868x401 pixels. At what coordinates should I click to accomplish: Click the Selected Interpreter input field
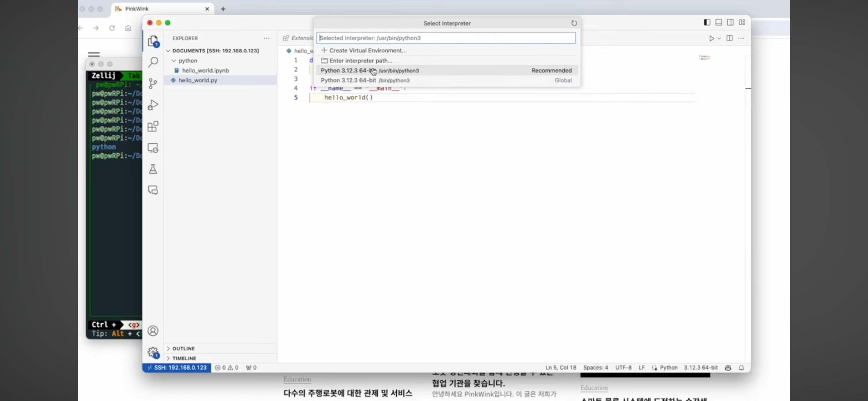[x=445, y=38]
